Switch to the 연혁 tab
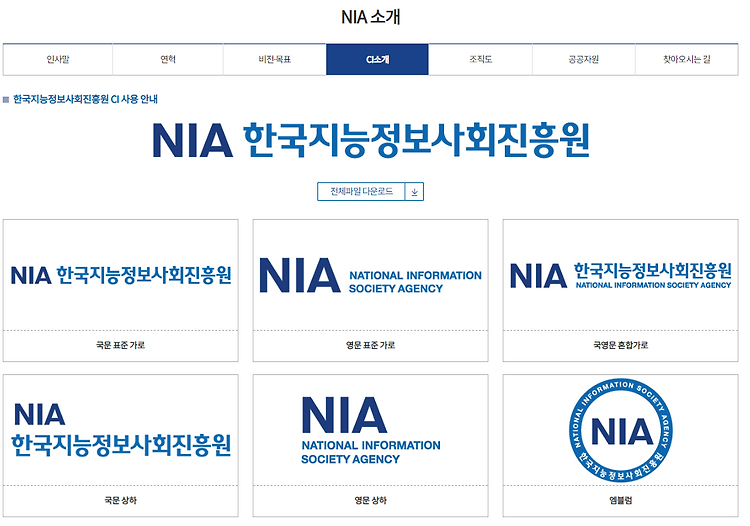 click(168, 60)
